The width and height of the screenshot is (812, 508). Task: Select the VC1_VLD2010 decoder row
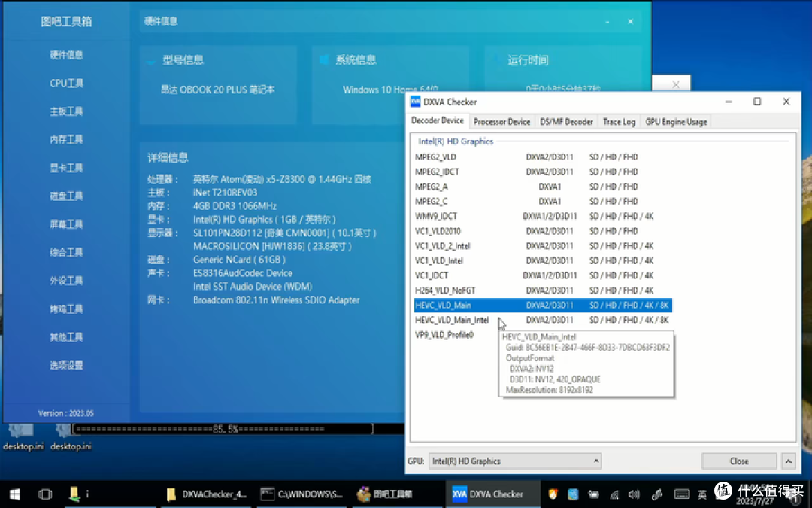543,231
